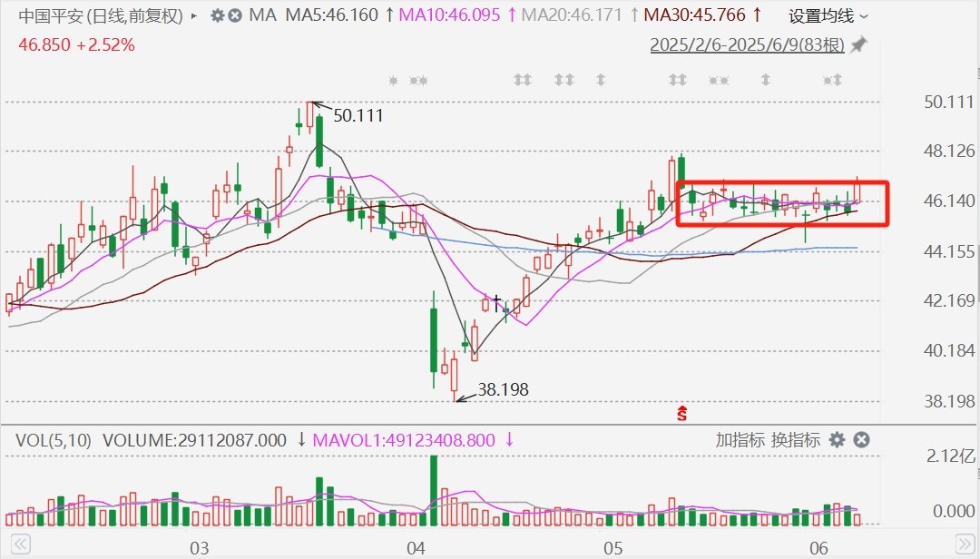
Task: Click the current price 46.850
Action: coord(44,45)
